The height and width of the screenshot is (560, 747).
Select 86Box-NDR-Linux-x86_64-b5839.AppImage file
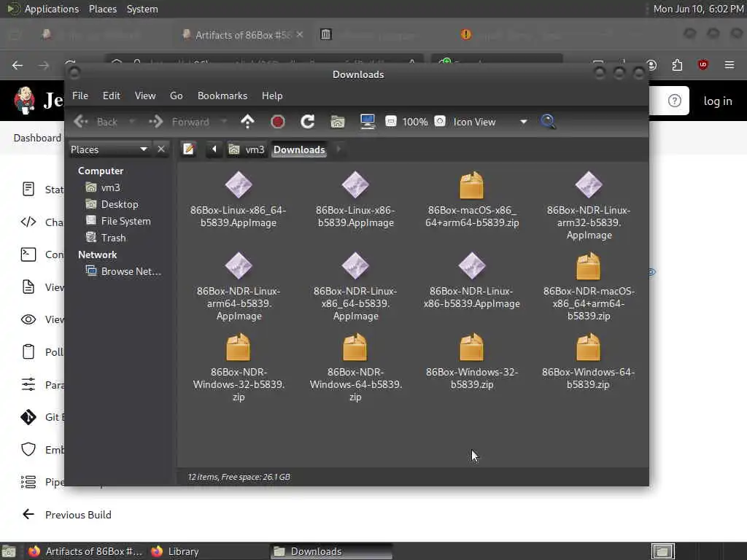click(355, 286)
